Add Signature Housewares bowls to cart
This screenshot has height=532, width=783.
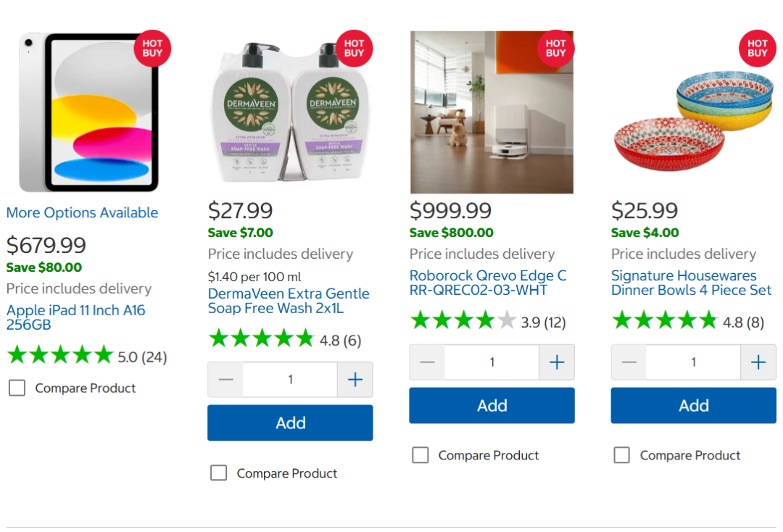[x=693, y=406]
